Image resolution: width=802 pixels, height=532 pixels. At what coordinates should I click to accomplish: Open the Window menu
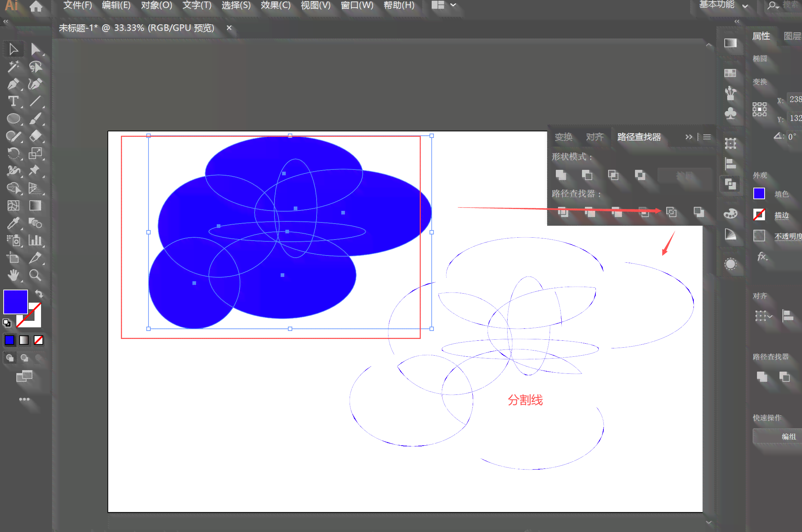click(x=357, y=5)
